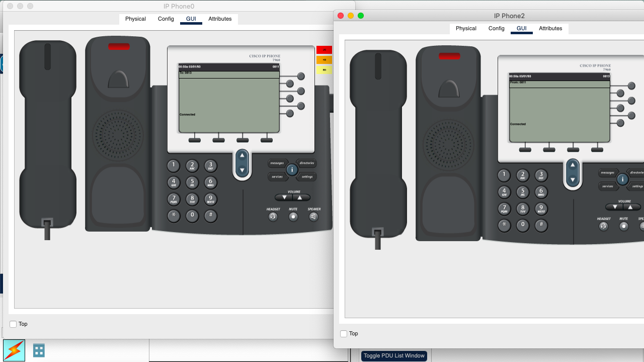This screenshot has width=644, height=362.
Task: Turn on the speaker on IP Phone0
Action: pos(313,217)
